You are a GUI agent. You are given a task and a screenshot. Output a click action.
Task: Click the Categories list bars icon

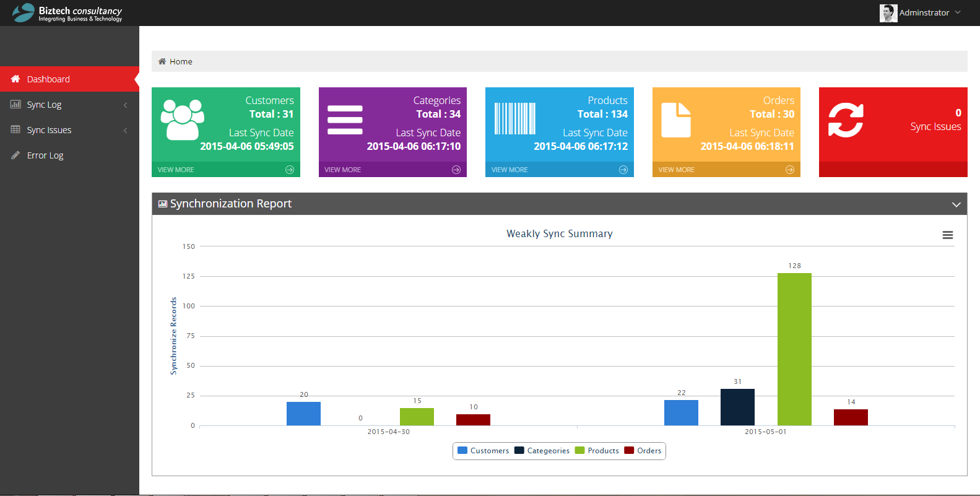tap(345, 120)
